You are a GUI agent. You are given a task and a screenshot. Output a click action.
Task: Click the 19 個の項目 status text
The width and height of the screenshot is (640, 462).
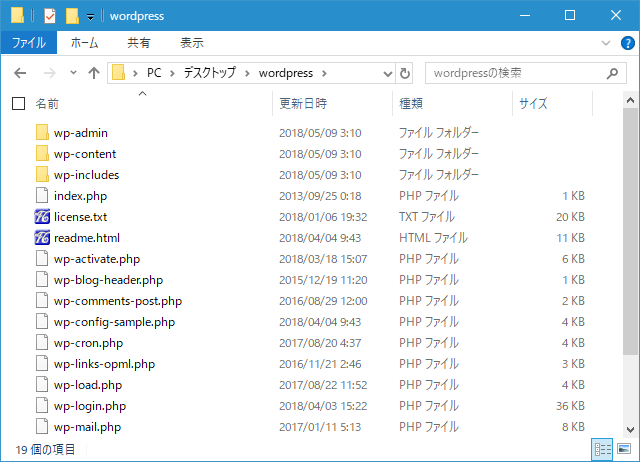(45, 450)
